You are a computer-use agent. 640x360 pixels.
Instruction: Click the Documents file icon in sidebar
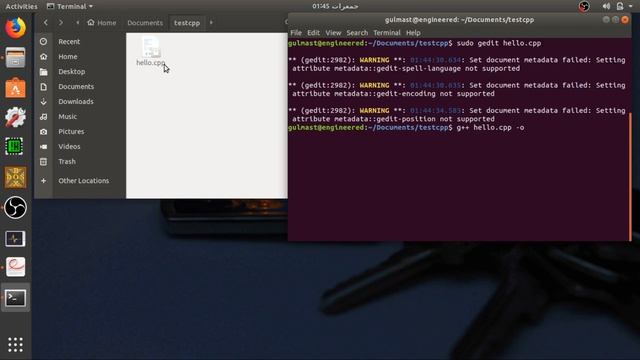click(43, 87)
